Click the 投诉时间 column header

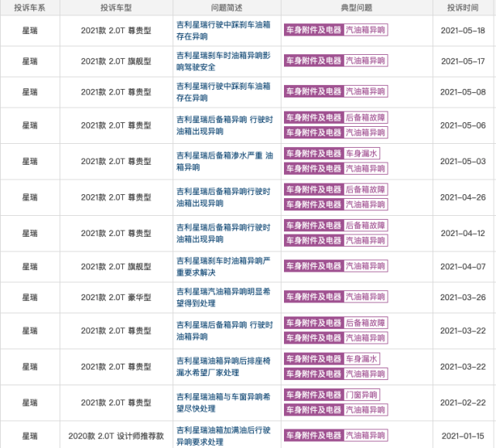pyautogui.click(x=463, y=8)
